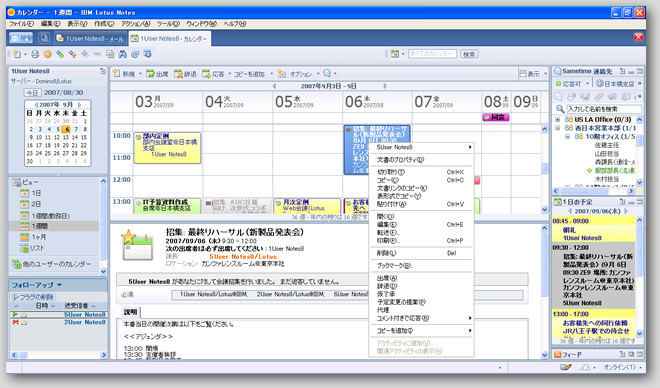This screenshot has width=660, height=388.
Task: Select the 説明 tab in the preview pane
Action: (x=130, y=312)
